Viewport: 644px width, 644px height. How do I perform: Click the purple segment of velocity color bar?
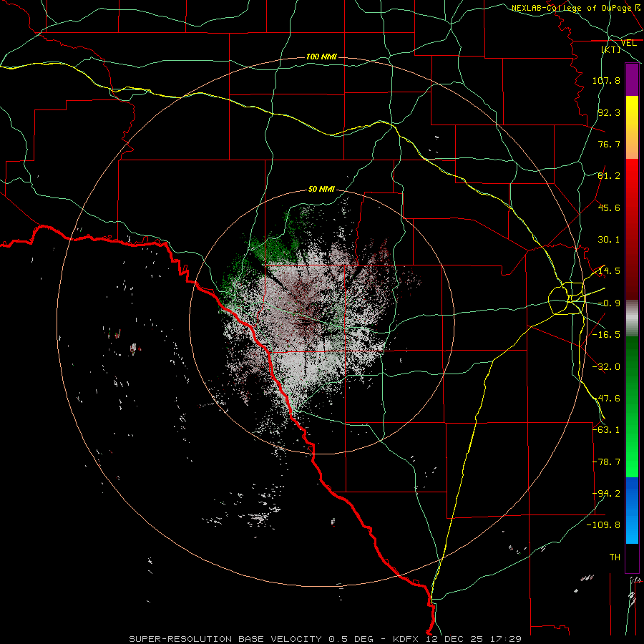click(x=632, y=79)
